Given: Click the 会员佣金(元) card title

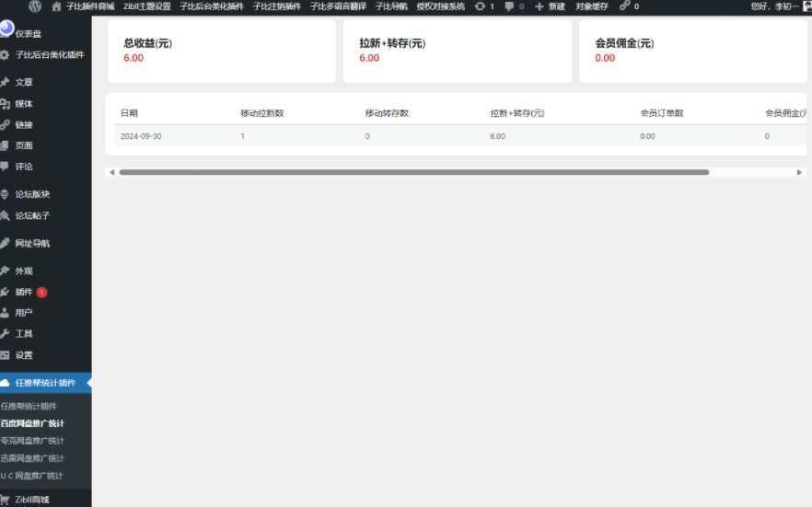Looking at the screenshot, I should 624,43.
